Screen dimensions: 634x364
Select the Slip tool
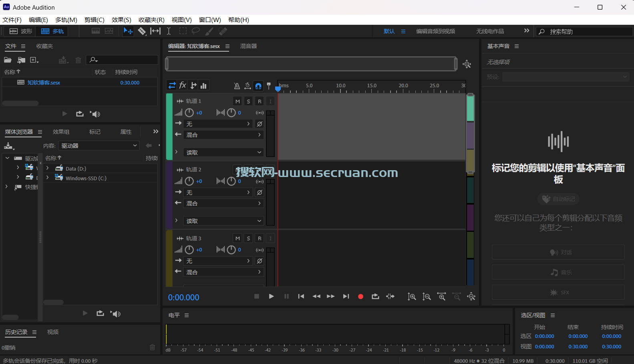click(155, 31)
